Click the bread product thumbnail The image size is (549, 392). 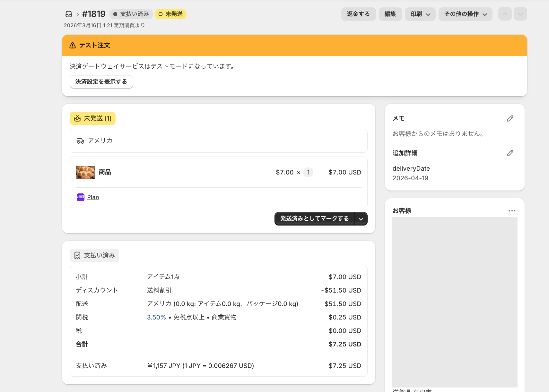point(85,172)
